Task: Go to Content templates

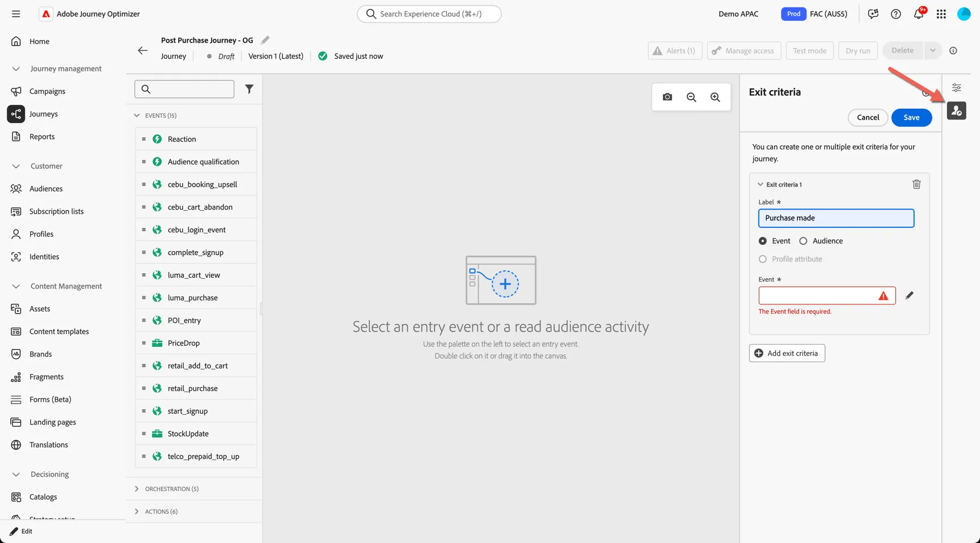Action: (59, 332)
